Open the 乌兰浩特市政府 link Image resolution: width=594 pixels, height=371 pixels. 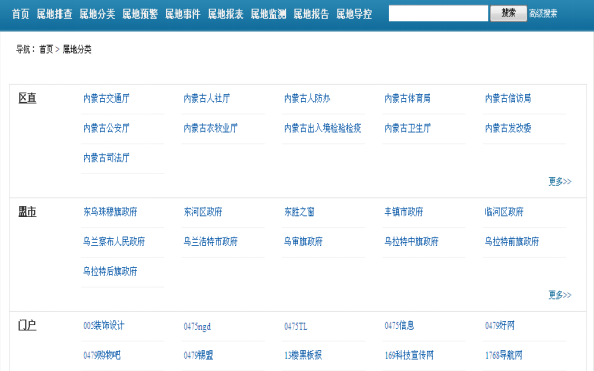[x=211, y=241]
